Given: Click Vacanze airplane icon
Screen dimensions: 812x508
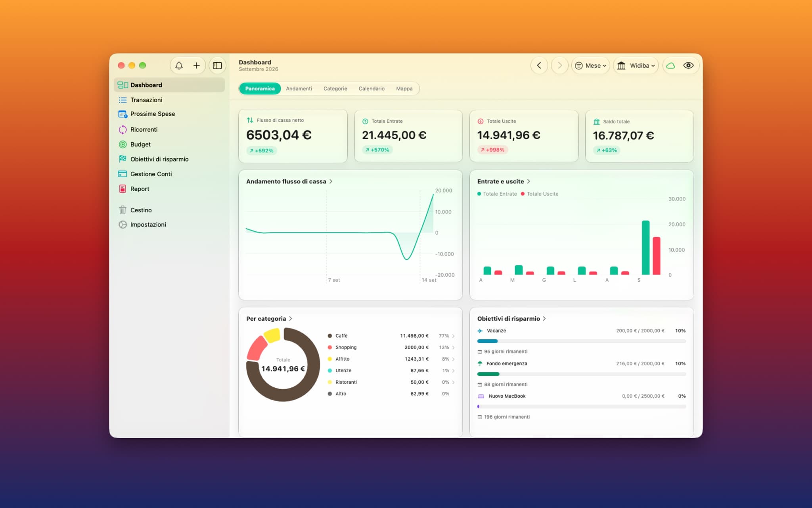Looking at the screenshot, I should (480, 331).
